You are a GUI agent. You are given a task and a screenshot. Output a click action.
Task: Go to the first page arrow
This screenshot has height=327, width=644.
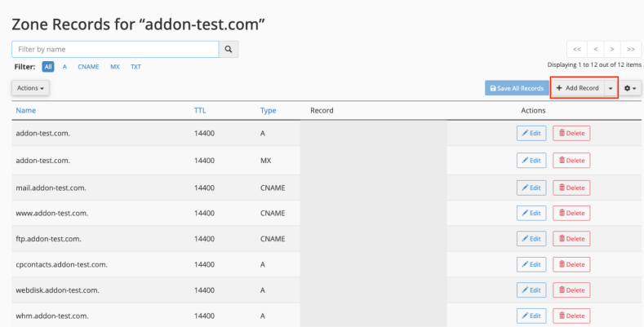577,50
